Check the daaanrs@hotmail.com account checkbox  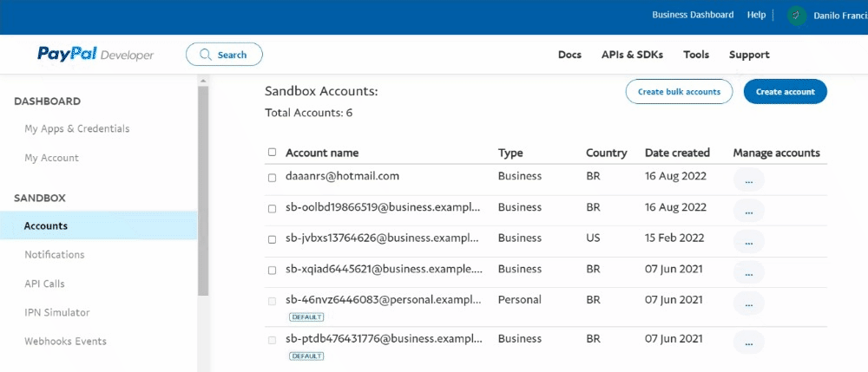click(272, 178)
